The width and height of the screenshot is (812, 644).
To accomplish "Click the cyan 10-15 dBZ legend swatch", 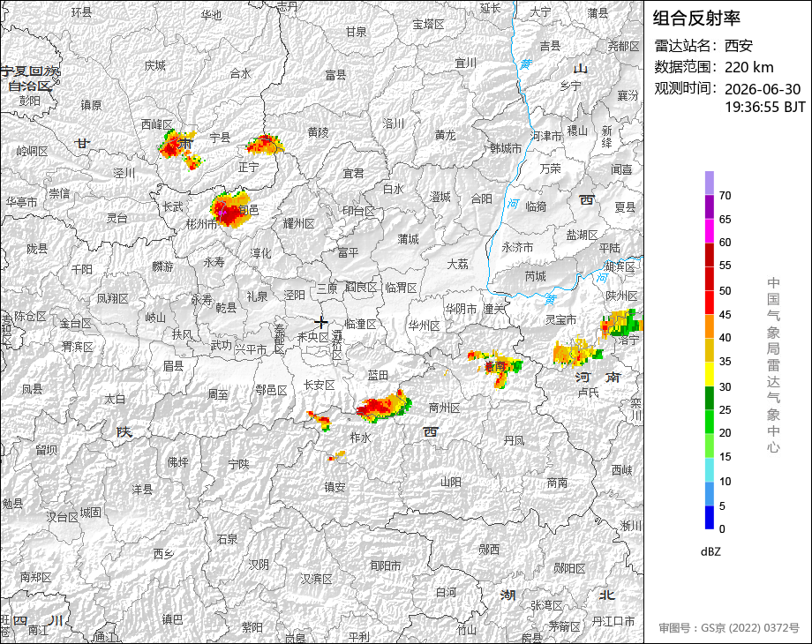I will pyautogui.click(x=710, y=469).
